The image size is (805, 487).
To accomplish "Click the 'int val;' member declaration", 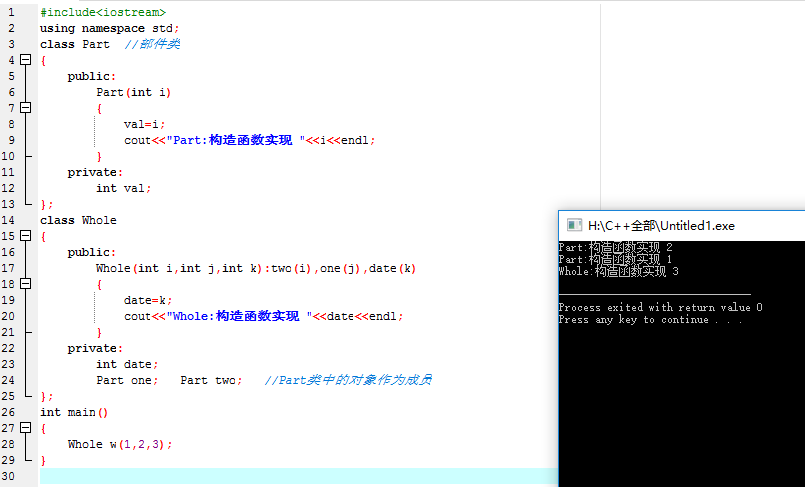I will (x=124, y=188).
